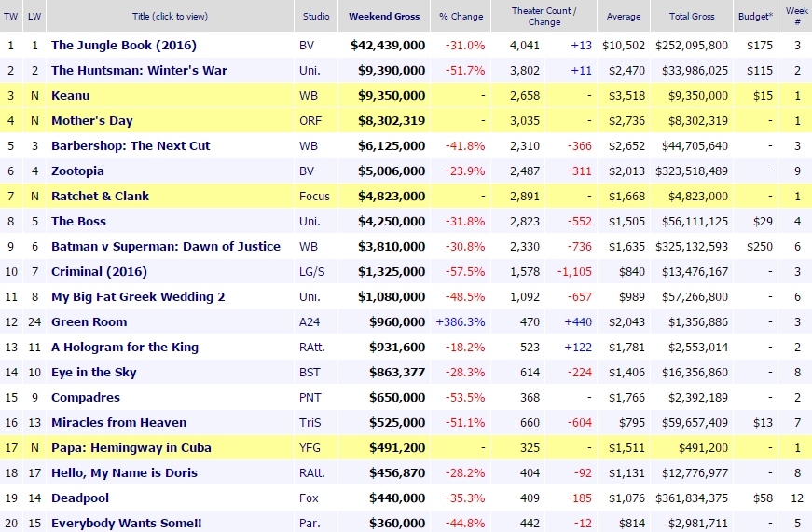Select total gross $323,518,489
812x532 pixels.
pos(692,171)
